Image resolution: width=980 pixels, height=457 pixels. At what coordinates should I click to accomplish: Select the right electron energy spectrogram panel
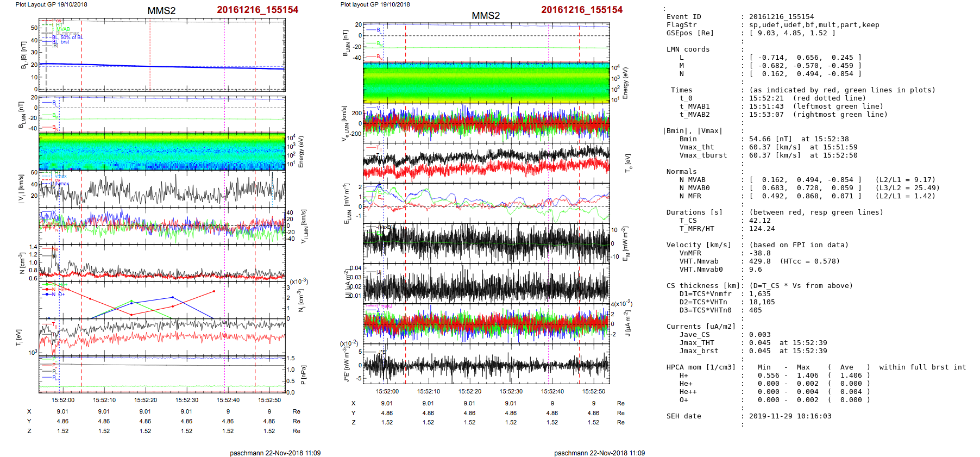click(486, 83)
